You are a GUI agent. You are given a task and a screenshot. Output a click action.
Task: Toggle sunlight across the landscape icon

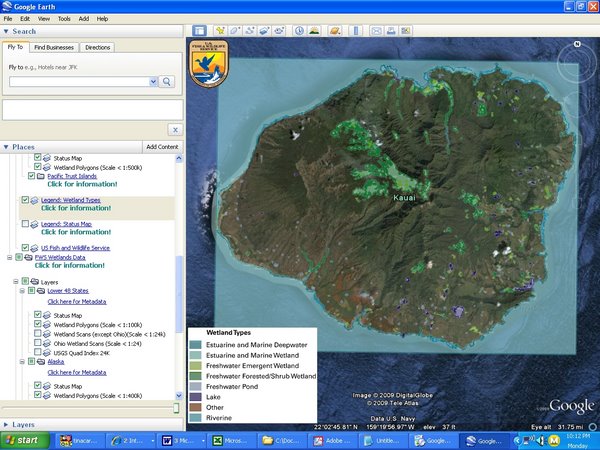point(314,31)
